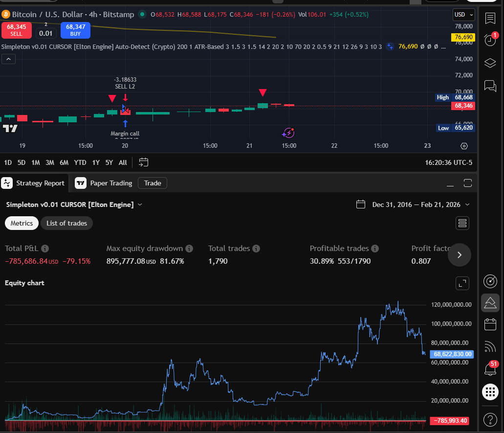This screenshot has height=433, width=504.
Task: Open the Object Tree panel
Action: click(x=490, y=63)
